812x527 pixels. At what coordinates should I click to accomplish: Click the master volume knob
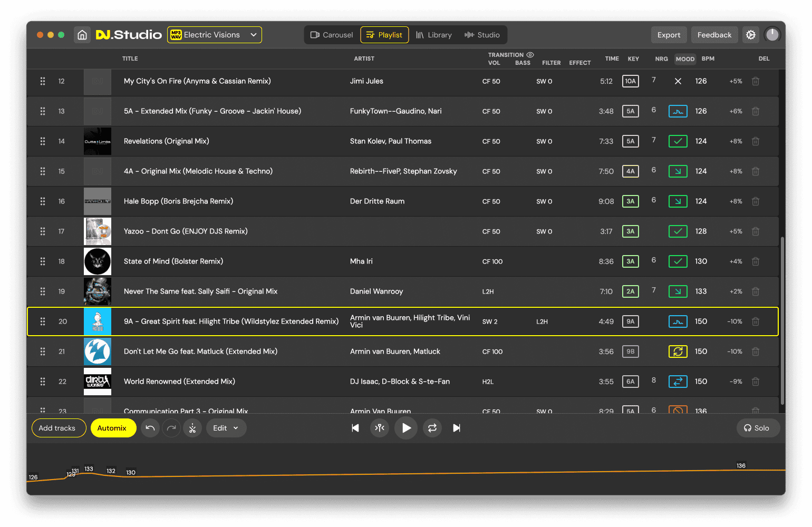772,35
